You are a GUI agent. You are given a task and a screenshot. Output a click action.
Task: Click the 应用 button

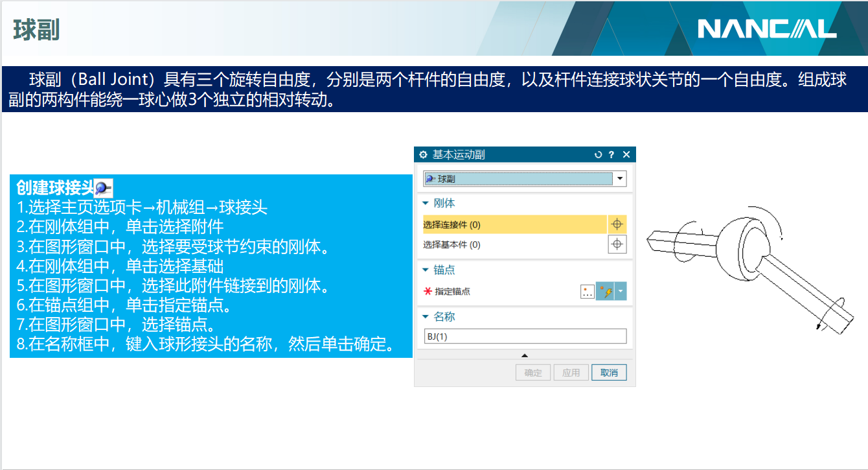(x=571, y=373)
